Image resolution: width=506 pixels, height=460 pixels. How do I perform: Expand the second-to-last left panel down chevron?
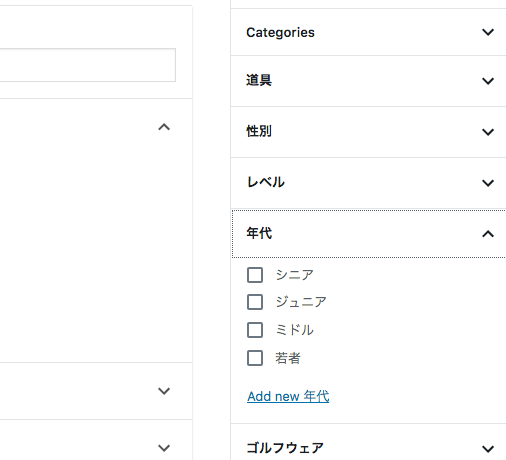tap(164, 391)
